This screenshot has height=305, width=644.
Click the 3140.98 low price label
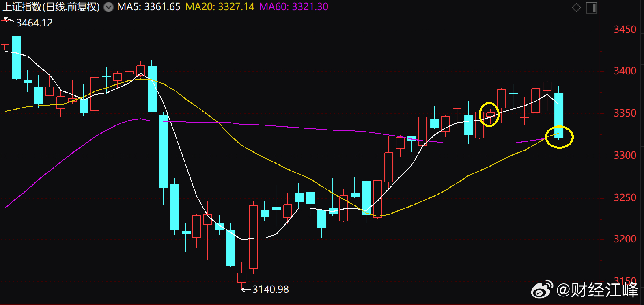[271, 289]
